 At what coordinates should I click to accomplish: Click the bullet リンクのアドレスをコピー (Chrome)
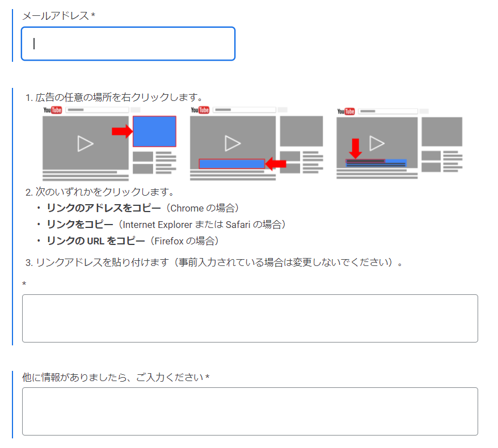tap(142, 208)
